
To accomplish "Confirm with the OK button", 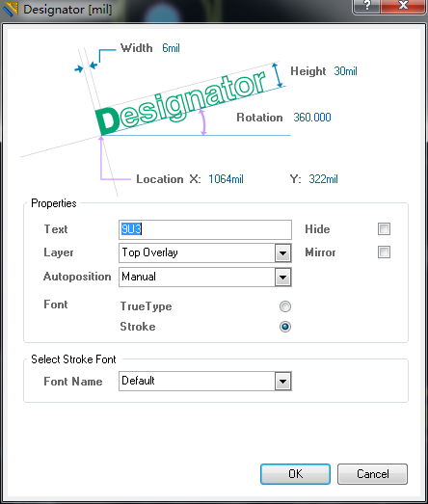I will click(295, 474).
